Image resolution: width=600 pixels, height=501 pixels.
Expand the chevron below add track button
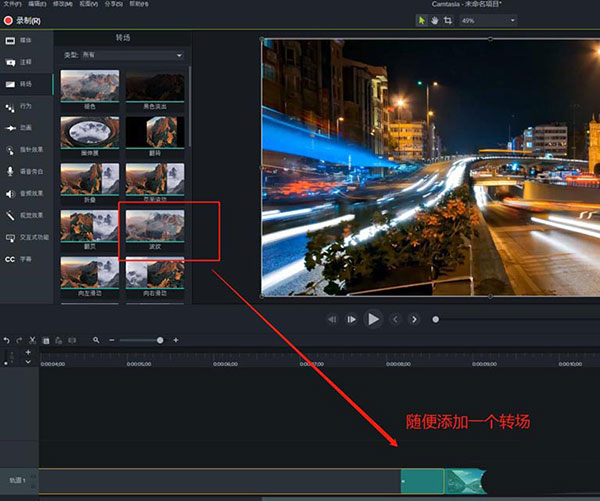click(x=28, y=364)
